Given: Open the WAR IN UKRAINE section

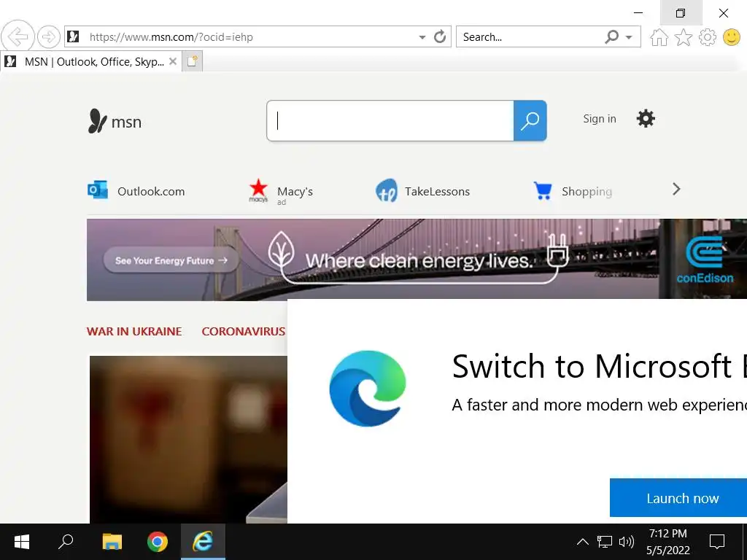Looking at the screenshot, I should [x=134, y=332].
